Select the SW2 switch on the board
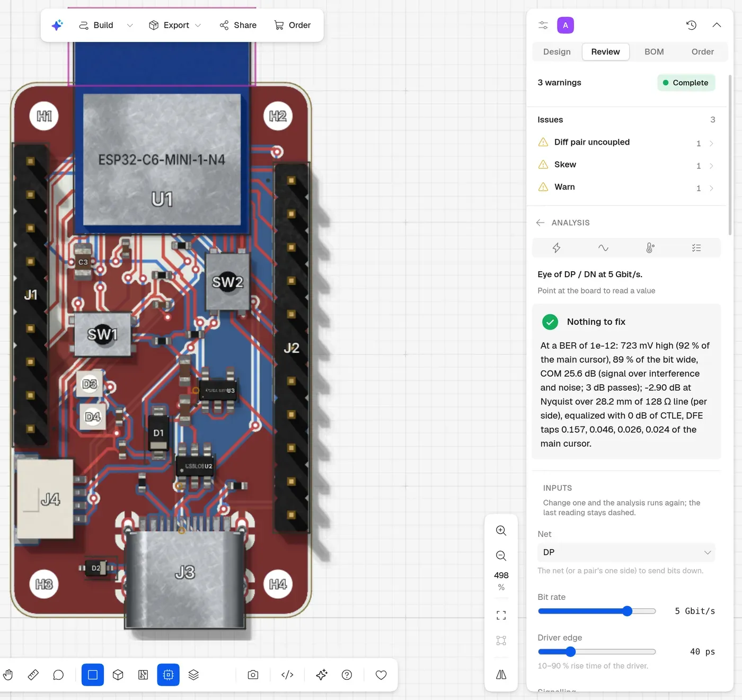The width and height of the screenshot is (742, 700). coord(228,282)
